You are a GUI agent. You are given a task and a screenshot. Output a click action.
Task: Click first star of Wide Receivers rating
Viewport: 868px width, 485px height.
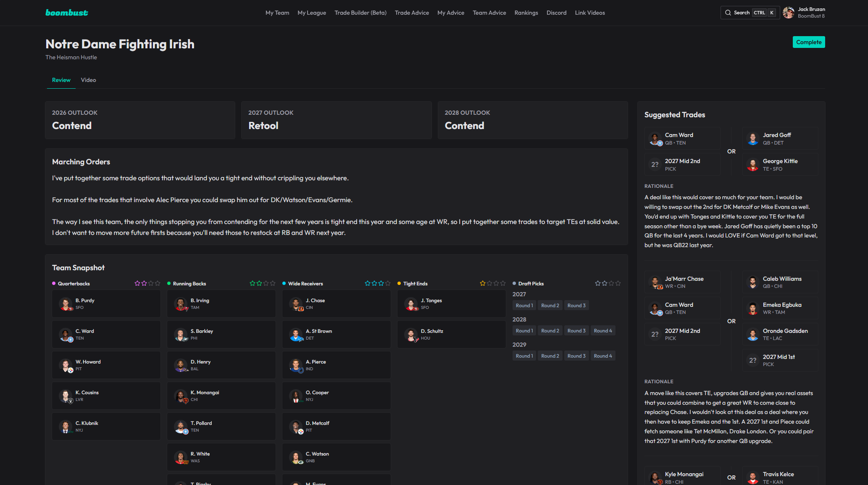[x=368, y=284]
